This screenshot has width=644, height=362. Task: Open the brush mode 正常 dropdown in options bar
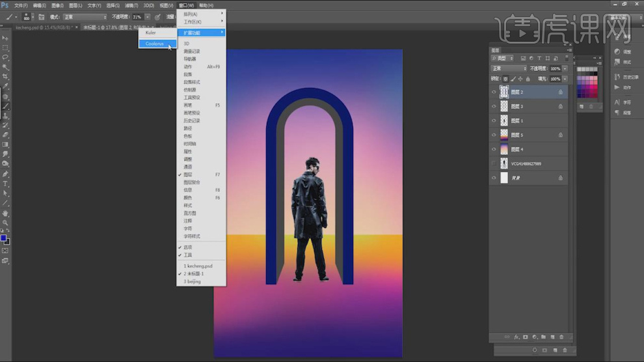coord(85,17)
